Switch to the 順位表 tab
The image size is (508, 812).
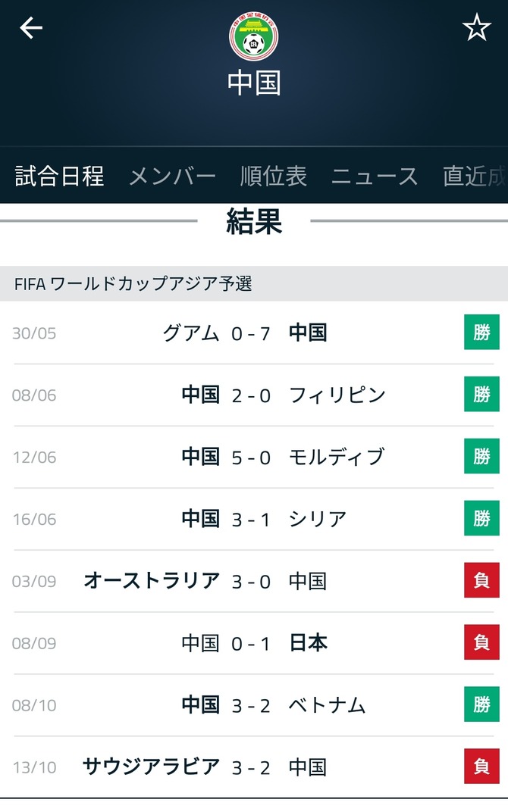273,176
